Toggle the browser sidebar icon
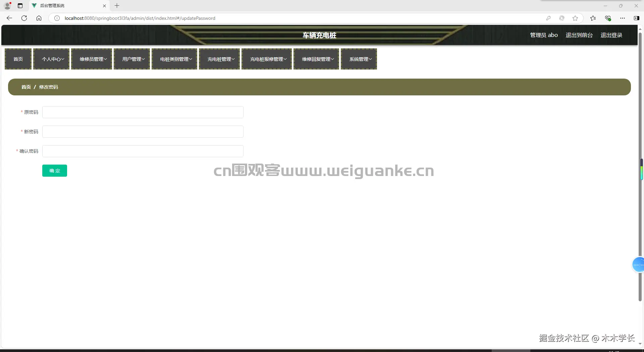This screenshot has height=352, width=644. 637,18
